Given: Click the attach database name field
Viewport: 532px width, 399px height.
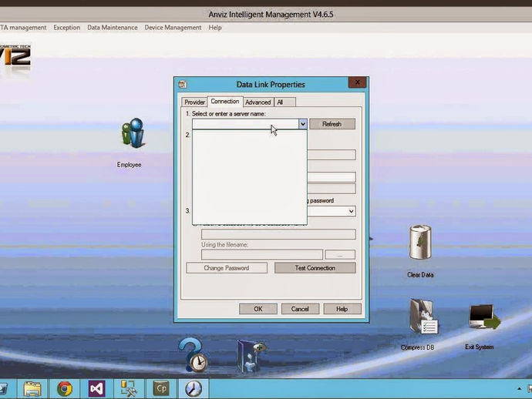Looking at the screenshot, I should (x=278, y=234).
